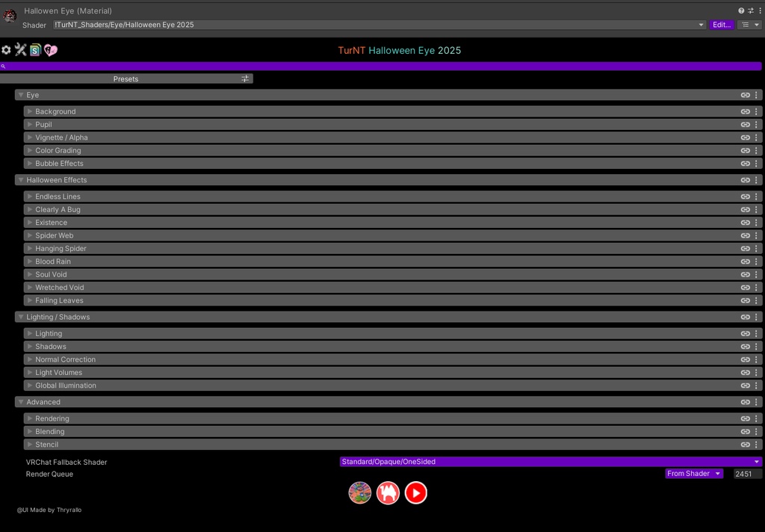Image resolution: width=765 pixels, height=532 pixels.
Task: Collapse the Halloween Effects section
Action: (20, 180)
